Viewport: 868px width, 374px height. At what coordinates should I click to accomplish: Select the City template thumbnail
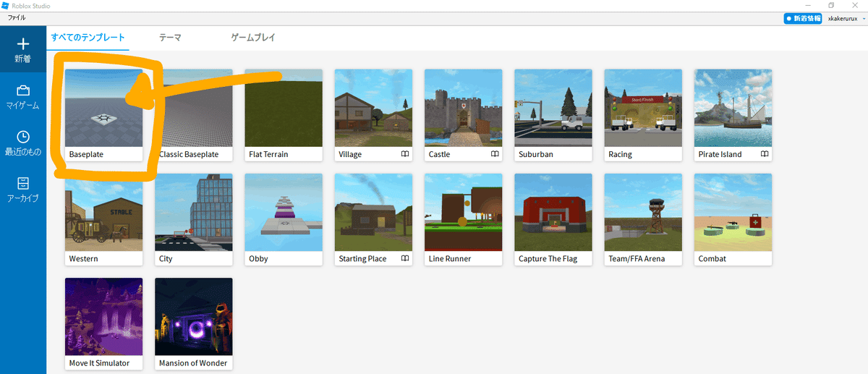tap(194, 212)
